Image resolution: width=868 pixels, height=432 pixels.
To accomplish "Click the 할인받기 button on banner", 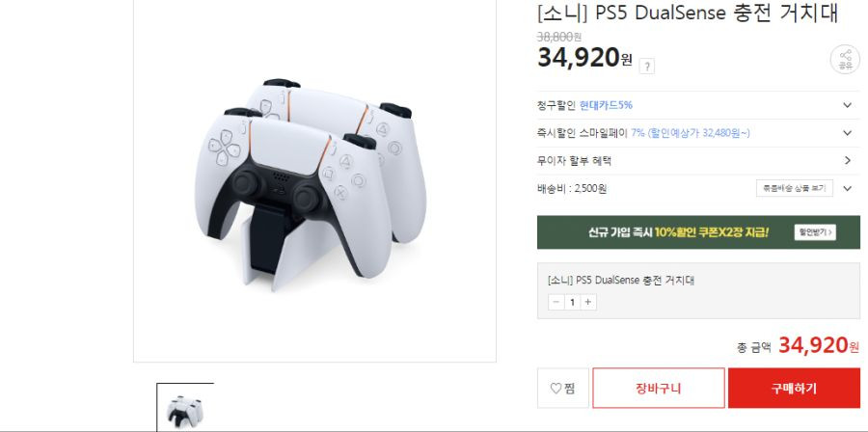I will [x=815, y=232].
